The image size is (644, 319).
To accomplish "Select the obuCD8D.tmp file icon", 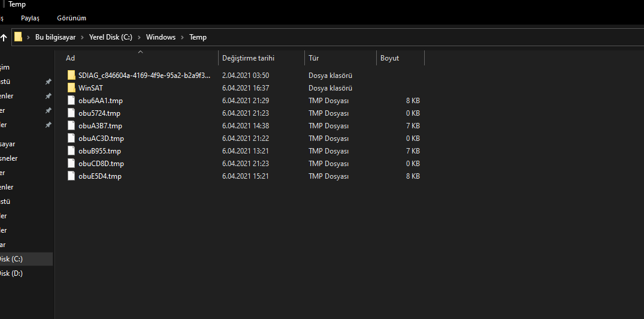I will 72,164.
